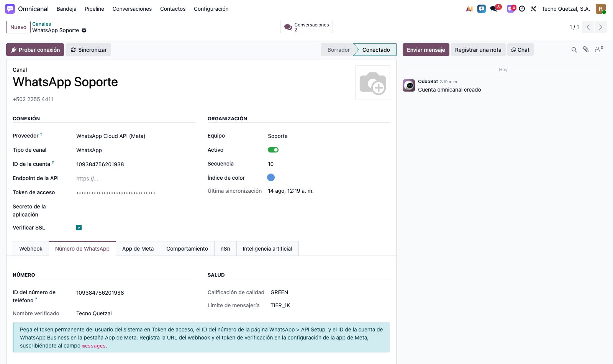Click the Endpoint de la API field
Viewport: 613px width, 364px height.
(x=136, y=179)
